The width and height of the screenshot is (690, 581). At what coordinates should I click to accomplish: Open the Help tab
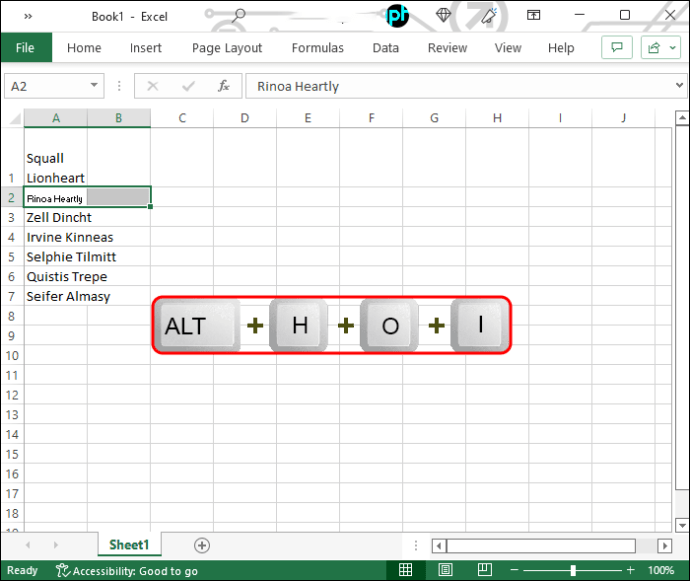pyautogui.click(x=561, y=48)
